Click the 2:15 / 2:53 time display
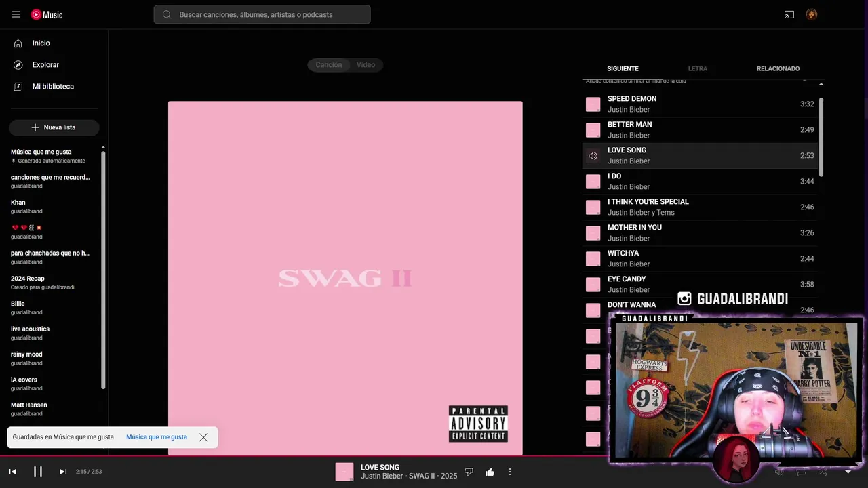This screenshot has width=868, height=488. (x=89, y=472)
